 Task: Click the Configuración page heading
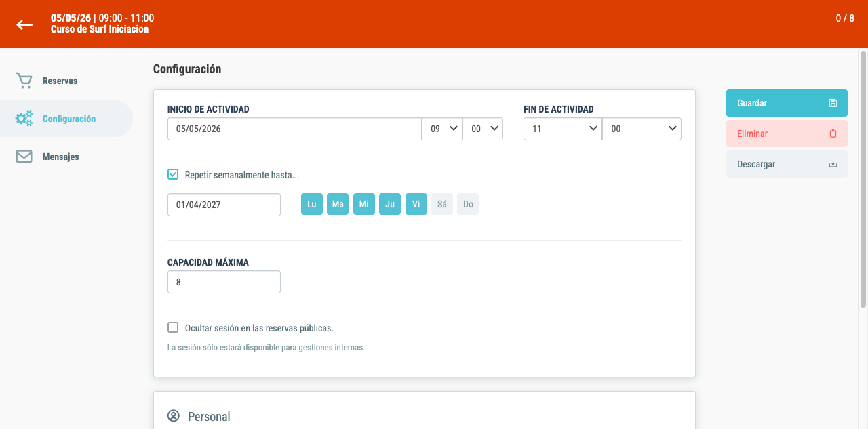pyautogui.click(x=187, y=69)
